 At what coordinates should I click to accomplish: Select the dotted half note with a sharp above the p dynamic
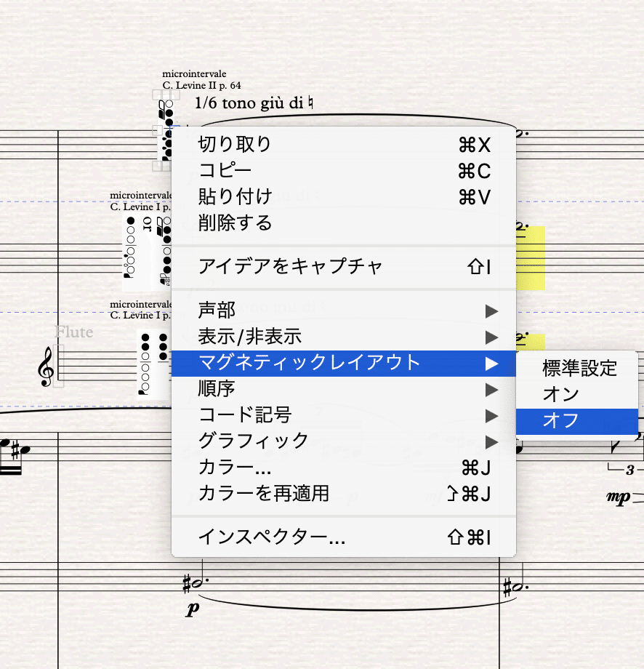[x=195, y=584]
